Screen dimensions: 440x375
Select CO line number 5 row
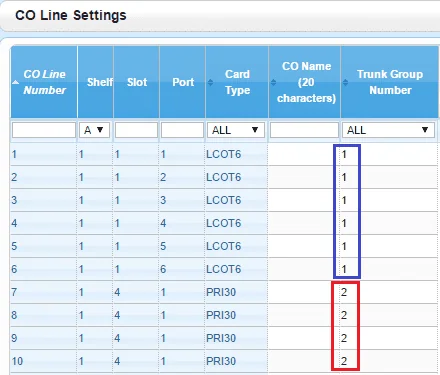click(x=223, y=246)
